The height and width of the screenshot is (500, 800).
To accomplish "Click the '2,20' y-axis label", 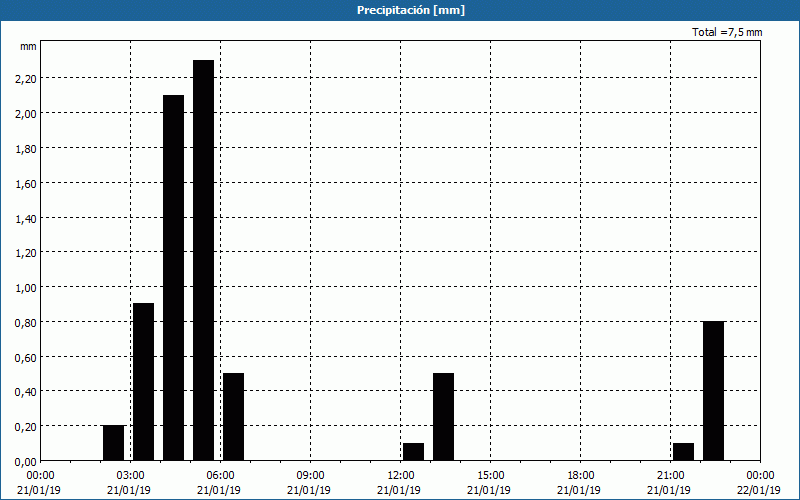I will pos(26,79).
